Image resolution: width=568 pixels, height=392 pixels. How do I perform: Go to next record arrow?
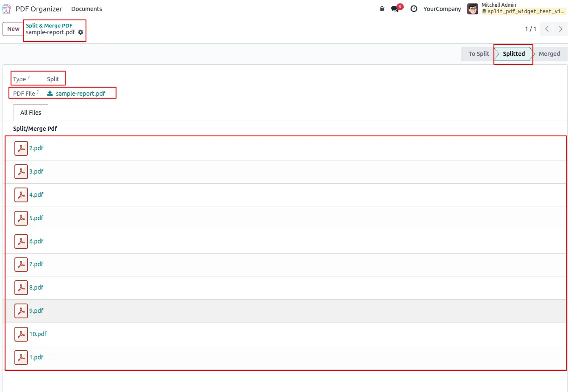click(560, 29)
